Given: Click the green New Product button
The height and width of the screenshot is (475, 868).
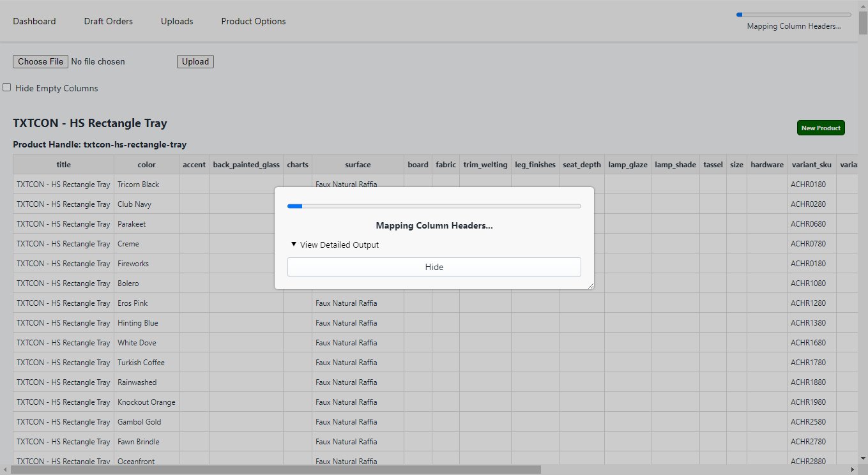Looking at the screenshot, I should click(821, 128).
